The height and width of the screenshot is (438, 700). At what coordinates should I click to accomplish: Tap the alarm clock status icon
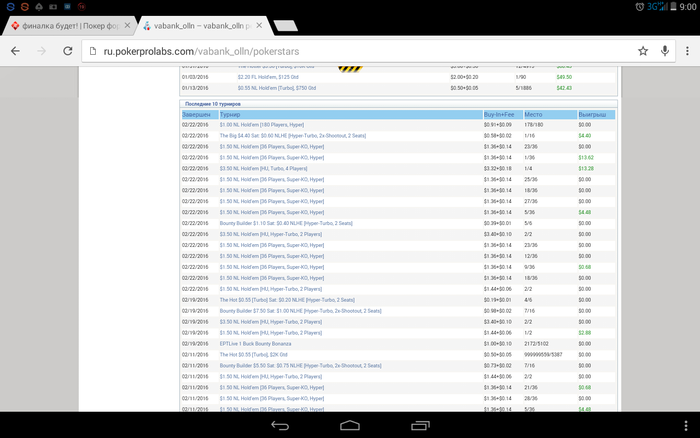640,7
